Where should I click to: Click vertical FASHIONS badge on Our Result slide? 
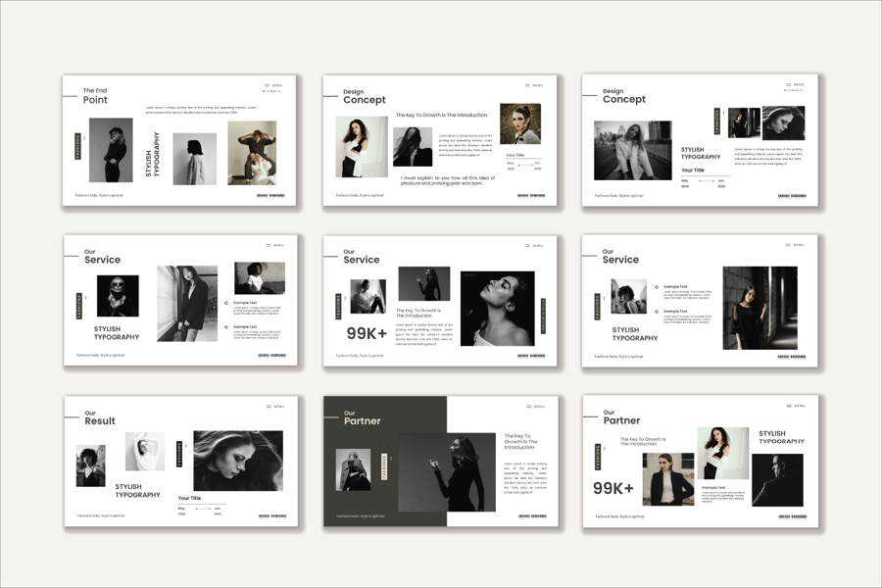[x=178, y=454]
